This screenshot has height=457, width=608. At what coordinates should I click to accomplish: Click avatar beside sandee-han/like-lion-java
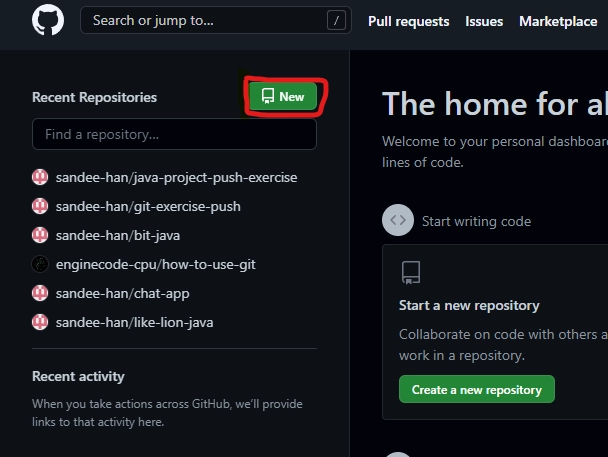[x=40, y=322]
